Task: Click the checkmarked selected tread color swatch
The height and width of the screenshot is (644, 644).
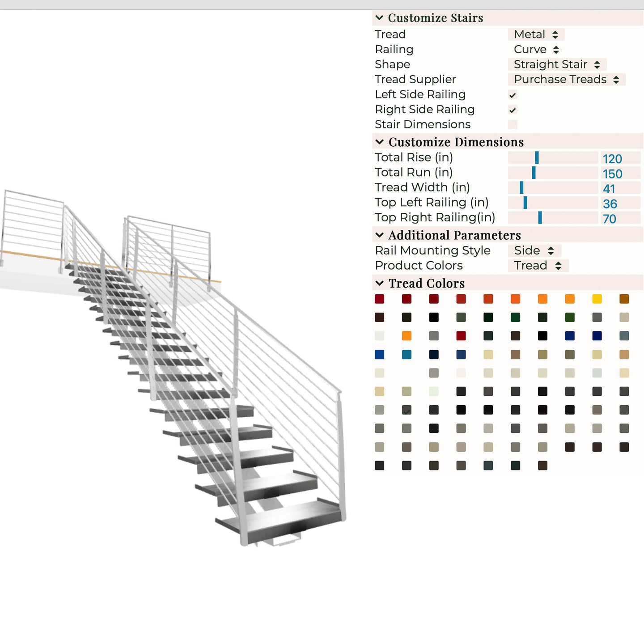Action: pos(407,410)
